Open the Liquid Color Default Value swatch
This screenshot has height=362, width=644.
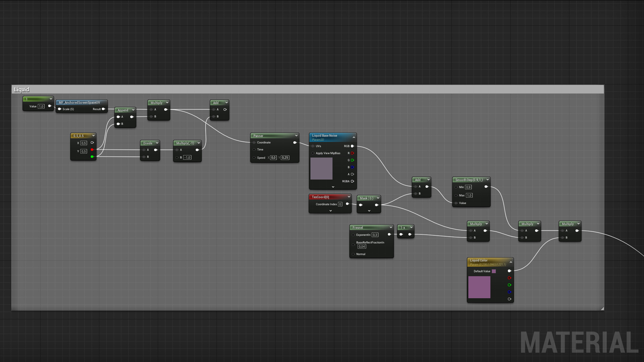(494, 271)
